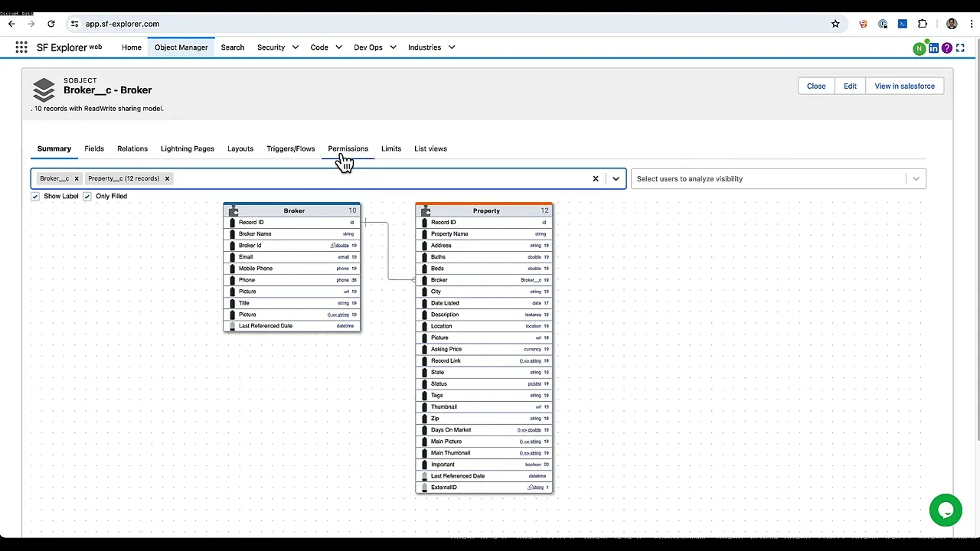Open the app launcher grid icon

point(21,47)
